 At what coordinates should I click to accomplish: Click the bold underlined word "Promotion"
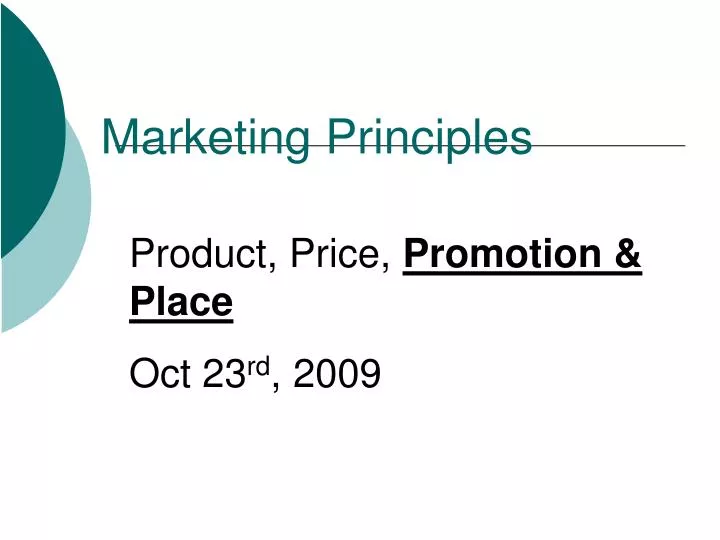click(503, 254)
